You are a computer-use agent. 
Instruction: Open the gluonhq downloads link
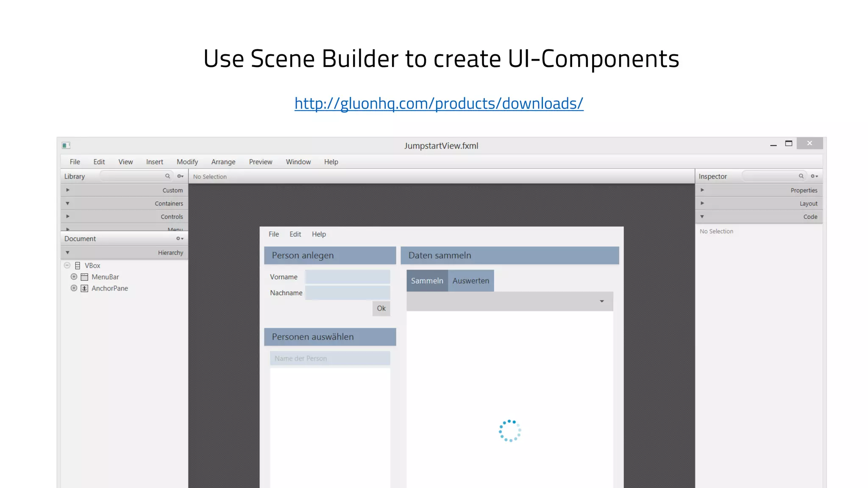(x=439, y=103)
